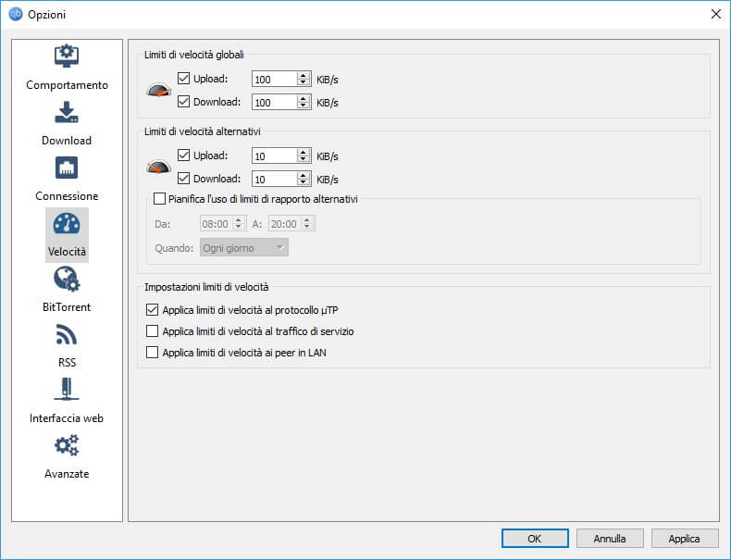Decrease alternative Download limit with down arrow

pos(304,182)
